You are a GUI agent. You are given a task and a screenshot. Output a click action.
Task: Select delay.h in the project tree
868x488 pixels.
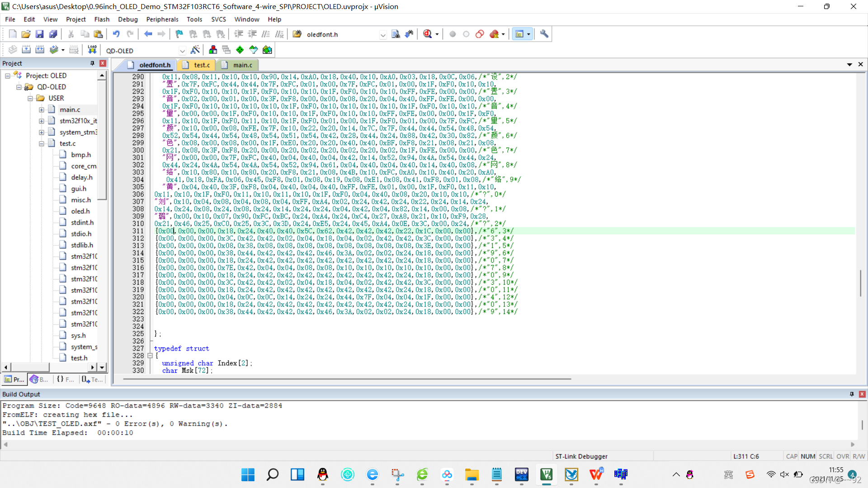[81, 177]
